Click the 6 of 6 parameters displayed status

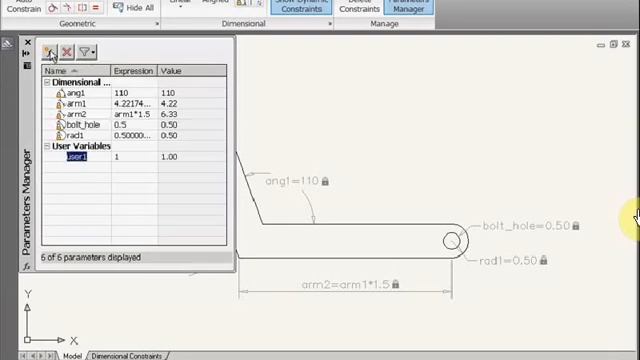[x=91, y=258]
